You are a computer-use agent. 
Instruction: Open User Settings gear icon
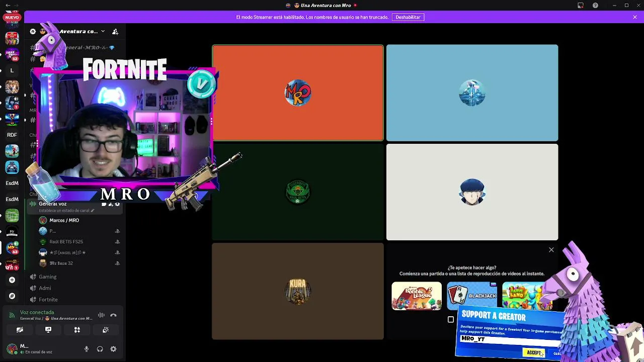click(113, 349)
